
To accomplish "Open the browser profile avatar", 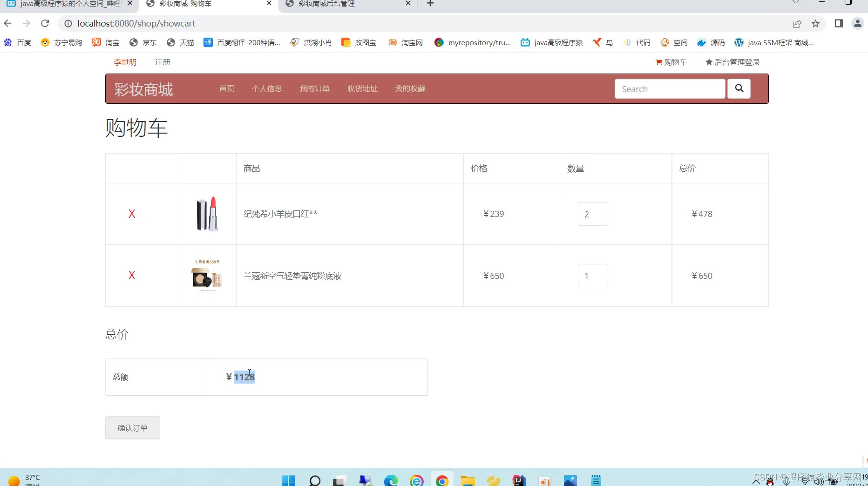I will tap(857, 23).
